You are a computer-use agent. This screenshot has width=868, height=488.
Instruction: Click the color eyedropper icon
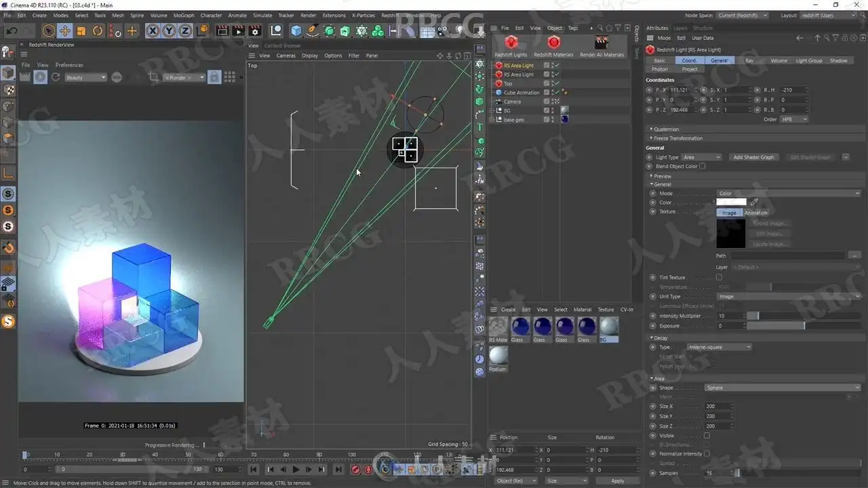coord(754,202)
